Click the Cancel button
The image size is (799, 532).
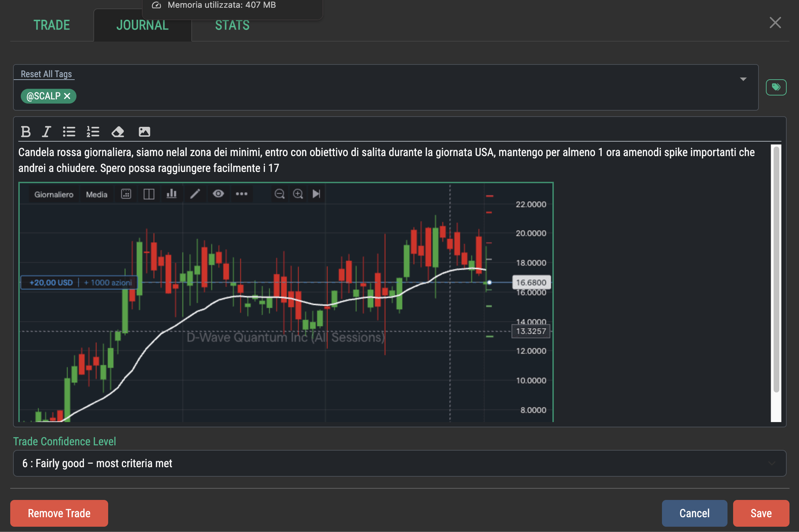click(694, 513)
